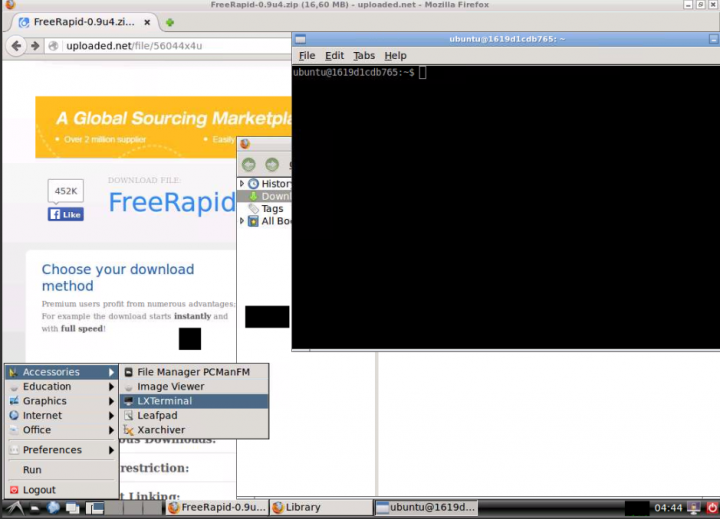Click the terminal window icon in its title bar
The image size is (720, 519).
(300, 39)
